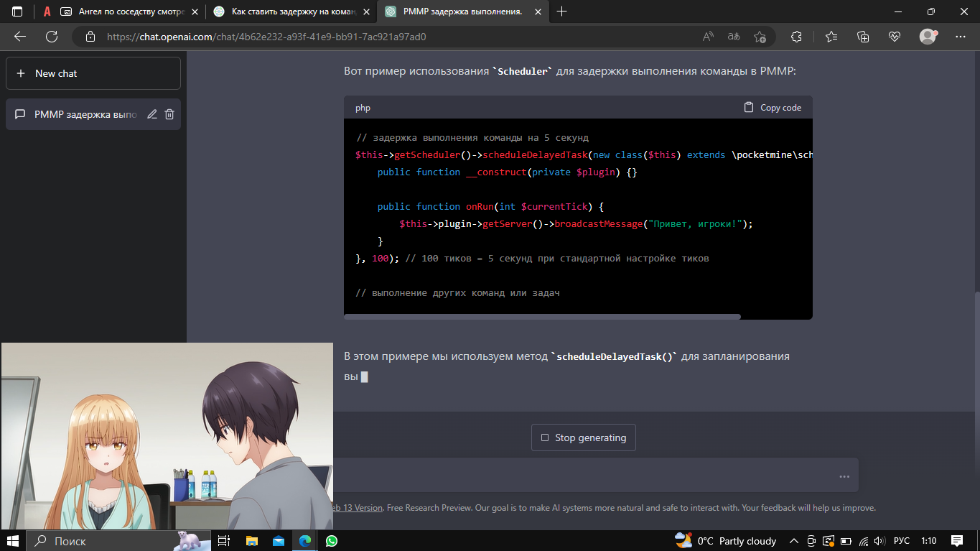Open WhatsApp from the taskbar
Screen dimensions: 980x551
(x=331, y=541)
